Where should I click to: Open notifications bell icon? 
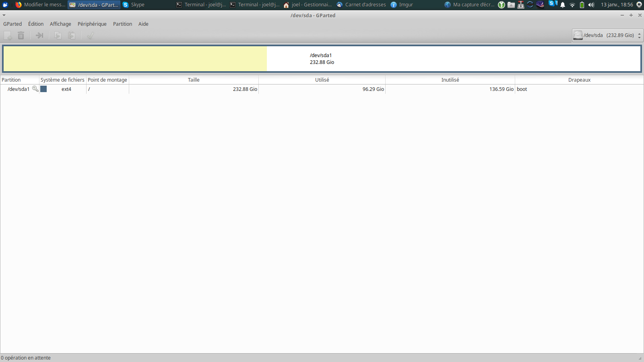tap(563, 5)
